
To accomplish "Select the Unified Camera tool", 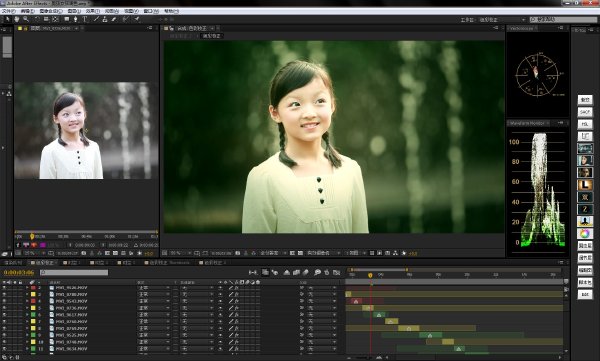I will (46, 19).
